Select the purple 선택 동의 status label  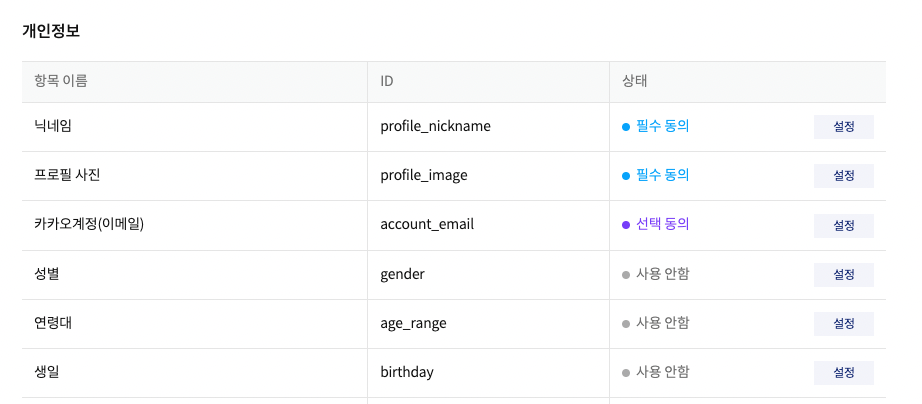point(662,224)
